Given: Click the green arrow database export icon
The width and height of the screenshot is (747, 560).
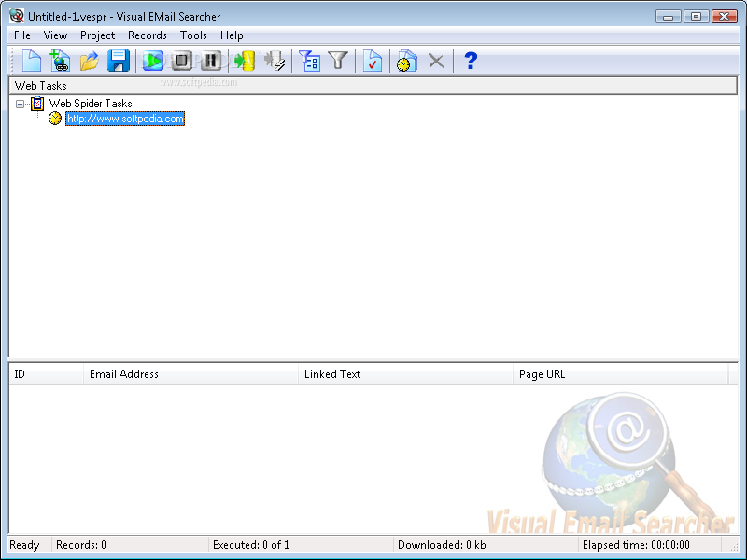Looking at the screenshot, I should (245, 61).
